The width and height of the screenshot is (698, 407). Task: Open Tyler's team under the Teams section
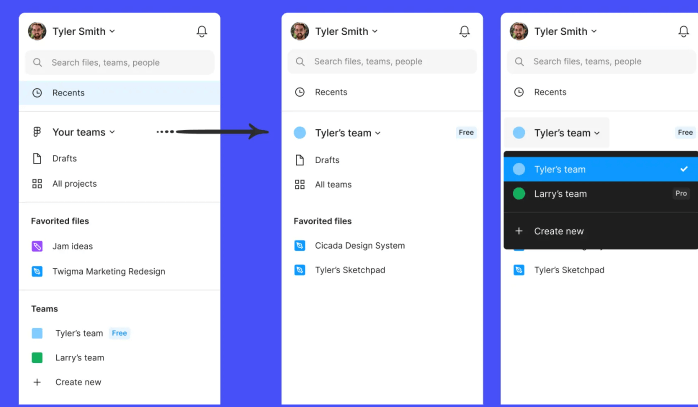pyautogui.click(x=79, y=333)
